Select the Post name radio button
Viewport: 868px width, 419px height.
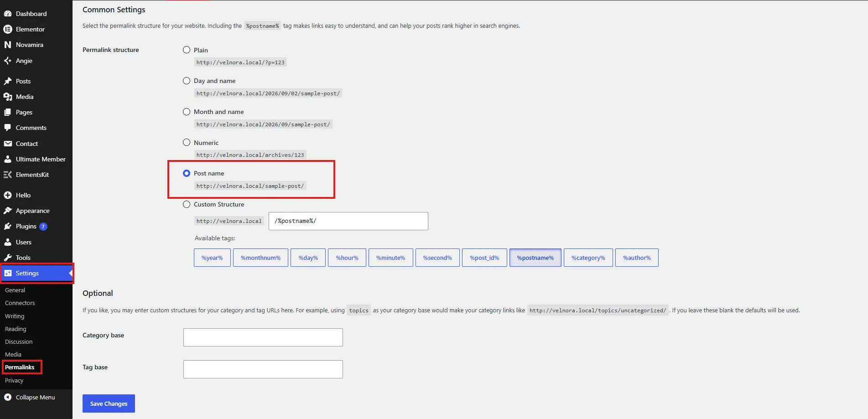tap(187, 173)
